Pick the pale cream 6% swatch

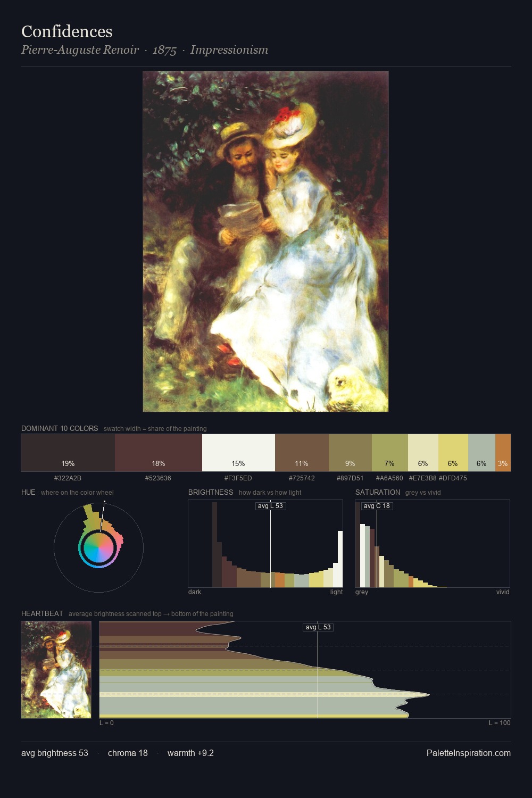click(x=423, y=453)
